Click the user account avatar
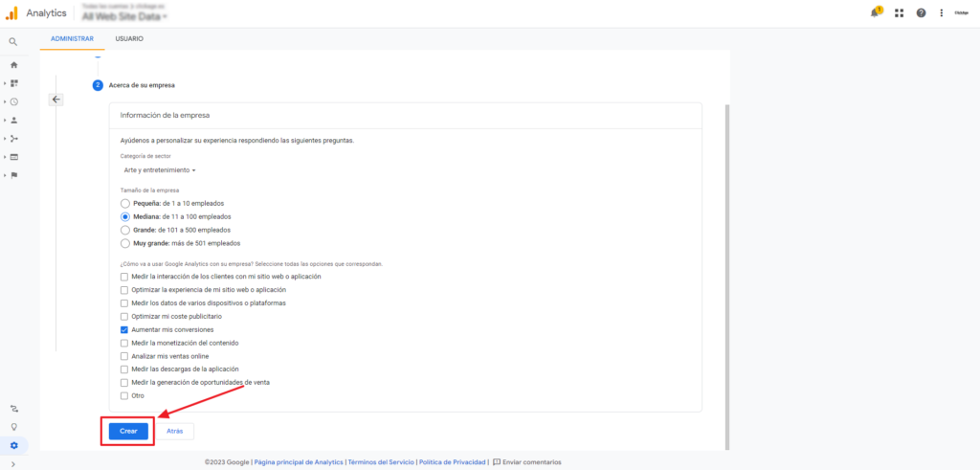The image size is (980, 470). point(961,12)
